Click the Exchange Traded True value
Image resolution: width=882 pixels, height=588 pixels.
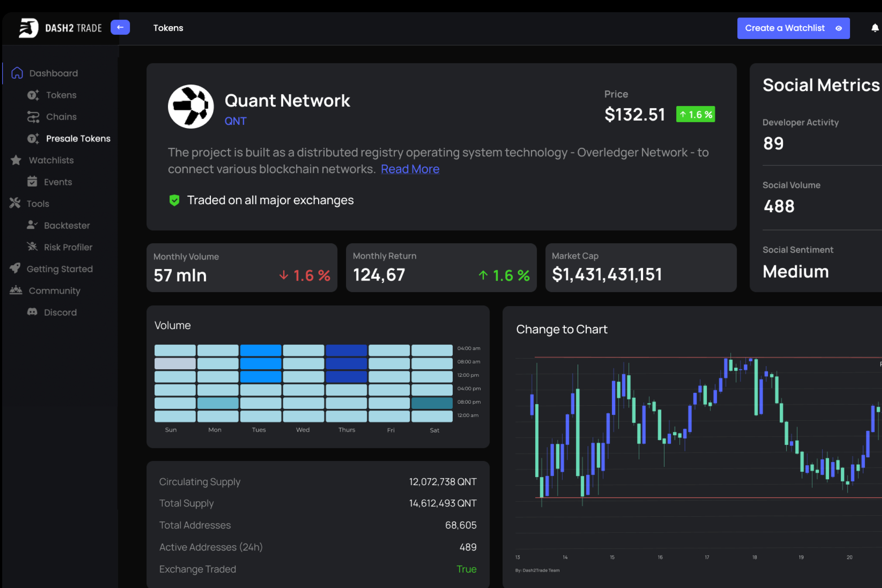466,569
